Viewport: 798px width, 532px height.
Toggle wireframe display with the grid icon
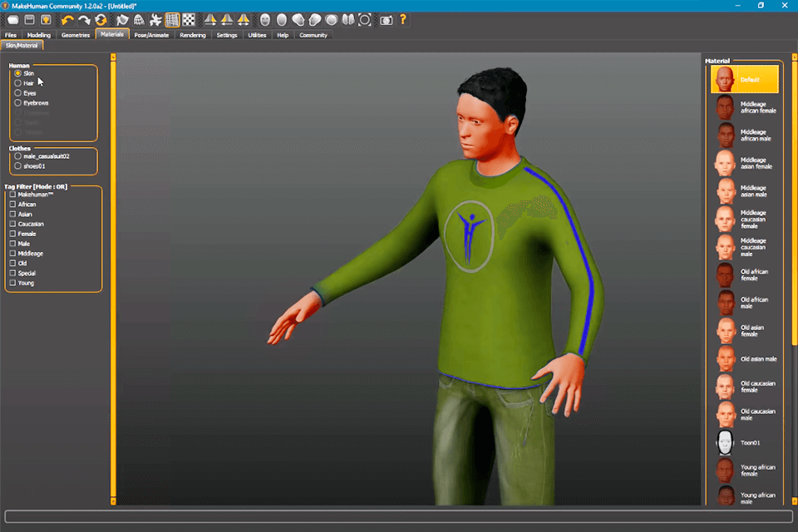170,20
